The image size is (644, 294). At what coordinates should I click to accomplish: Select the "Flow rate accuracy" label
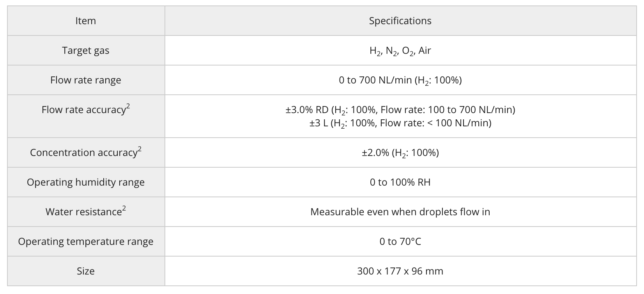pos(83,110)
